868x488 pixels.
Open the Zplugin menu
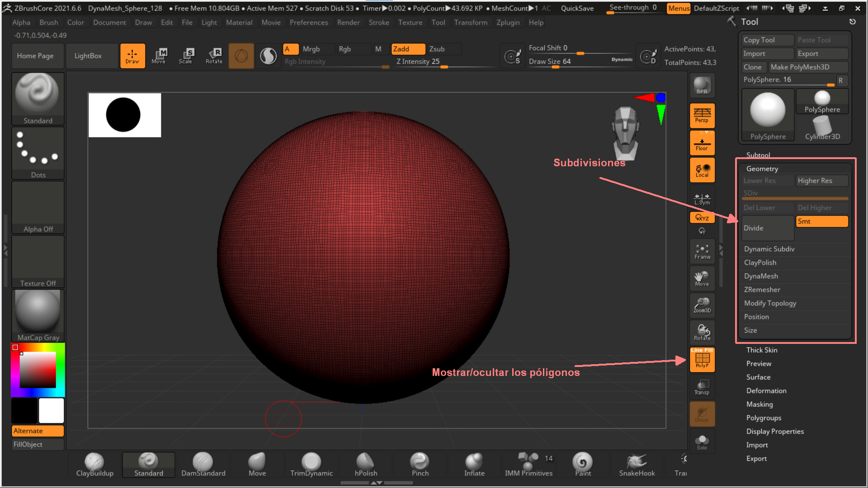508,23
